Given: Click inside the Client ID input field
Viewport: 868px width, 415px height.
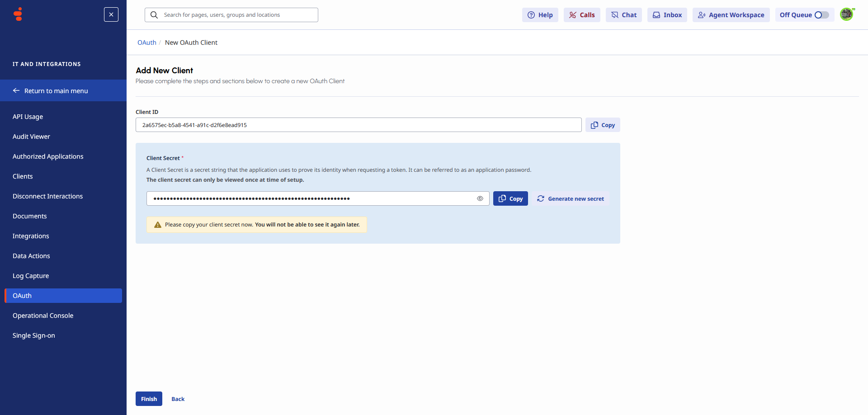Looking at the screenshot, I should pos(358,125).
